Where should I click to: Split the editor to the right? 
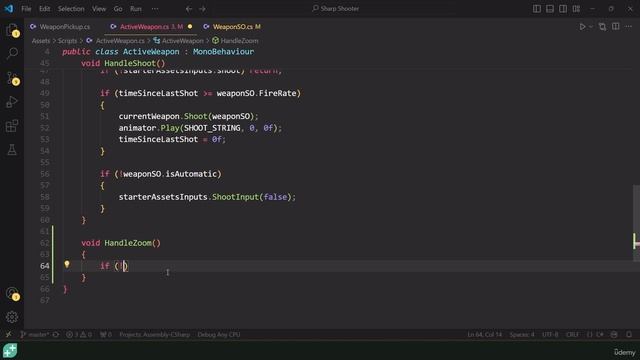pyautogui.click(x=616, y=27)
